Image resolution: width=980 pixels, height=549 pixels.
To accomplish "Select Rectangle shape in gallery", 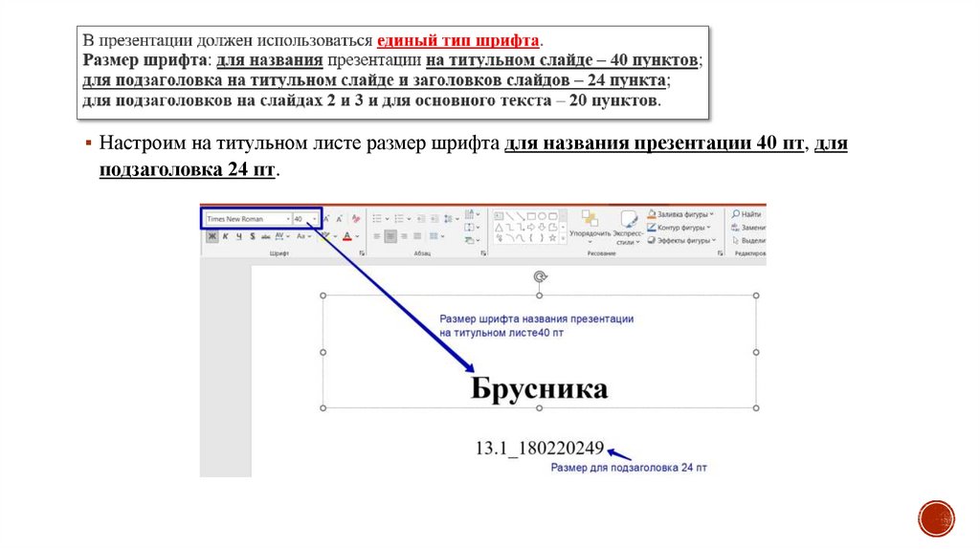I will pyautogui.click(x=531, y=216).
